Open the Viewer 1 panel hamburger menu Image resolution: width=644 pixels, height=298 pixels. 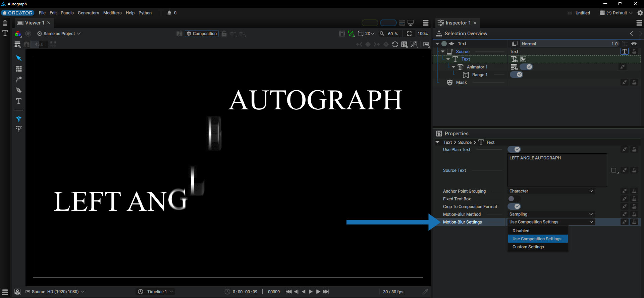pyautogui.click(x=426, y=23)
